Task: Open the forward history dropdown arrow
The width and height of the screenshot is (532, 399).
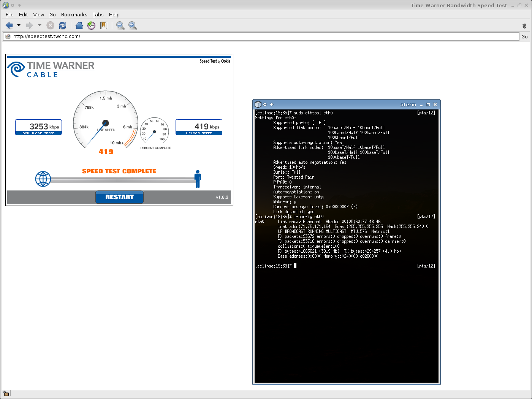Action: click(x=40, y=25)
